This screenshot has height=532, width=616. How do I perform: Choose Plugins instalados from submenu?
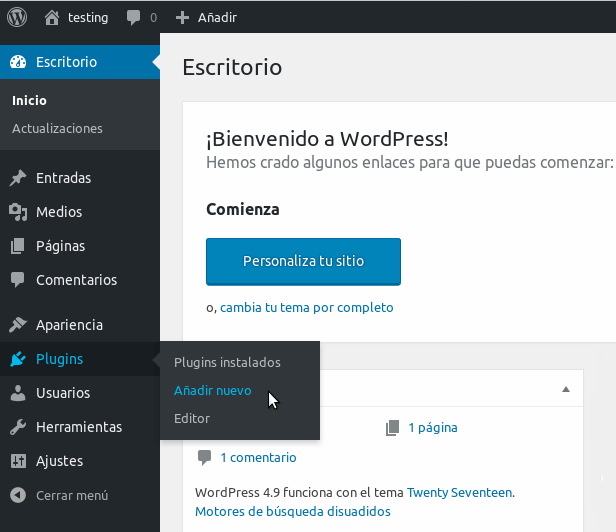pyautogui.click(x=227, y=362)
